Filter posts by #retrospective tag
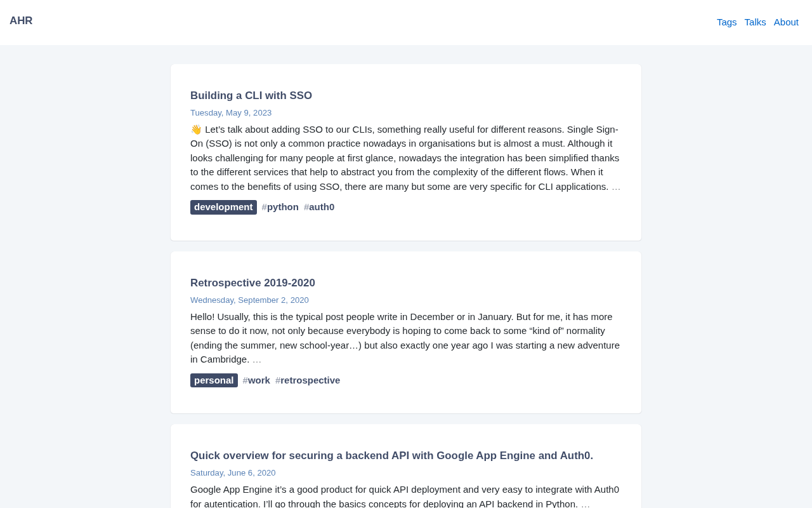This screenshot has width=812, height=508. tap(308, 380)
